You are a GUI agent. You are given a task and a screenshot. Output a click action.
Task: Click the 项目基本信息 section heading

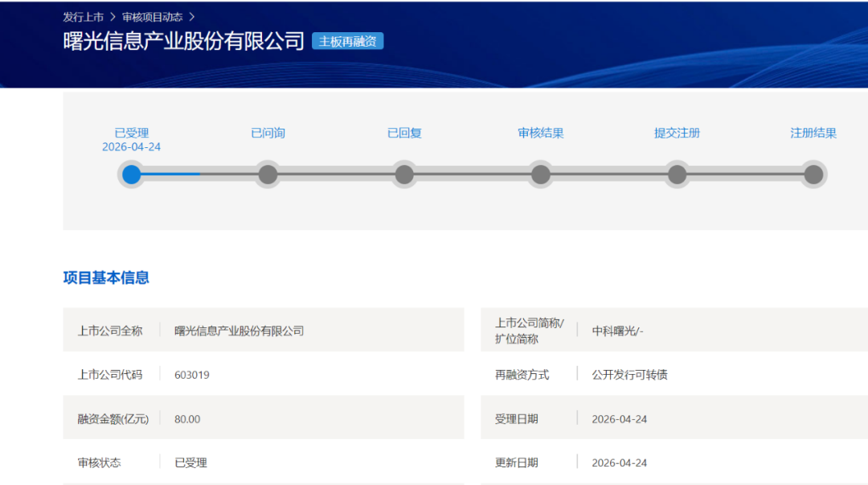(x=106, y=277)
